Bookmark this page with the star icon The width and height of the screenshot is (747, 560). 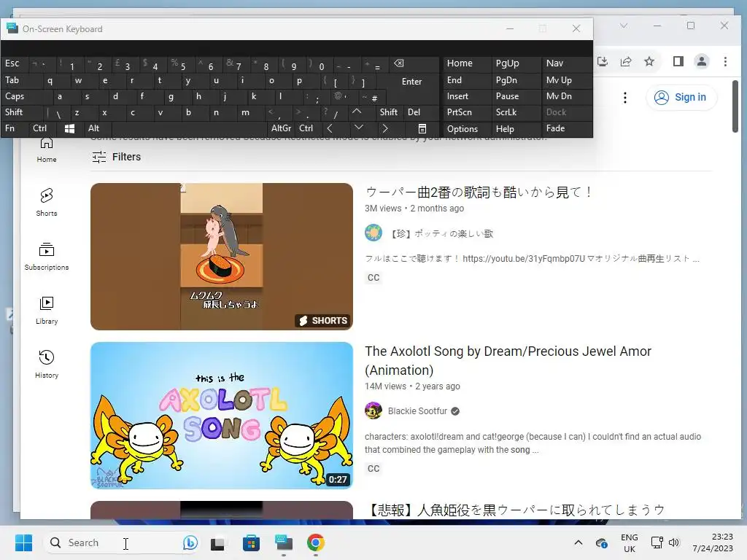click(649, 61)
